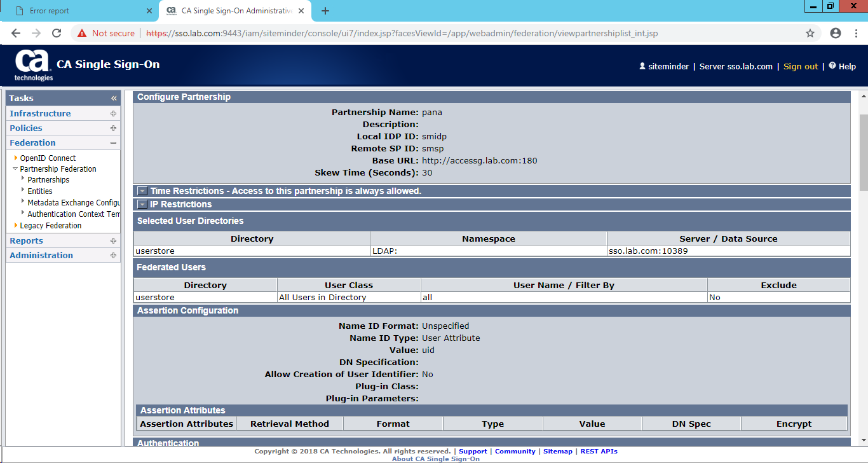Open Entities in the tree
This screenshot has width=868, height=463.
(40, 191)
